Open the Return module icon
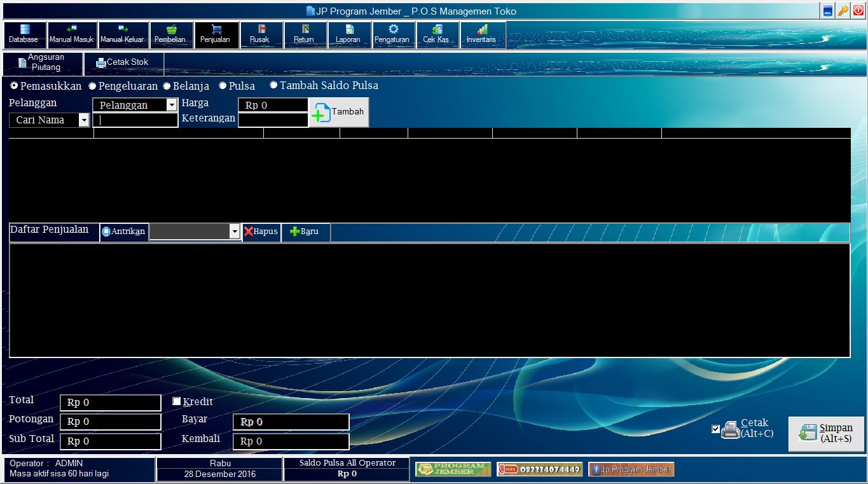Viewport: 868px width, 484px height. click(305, 34)
